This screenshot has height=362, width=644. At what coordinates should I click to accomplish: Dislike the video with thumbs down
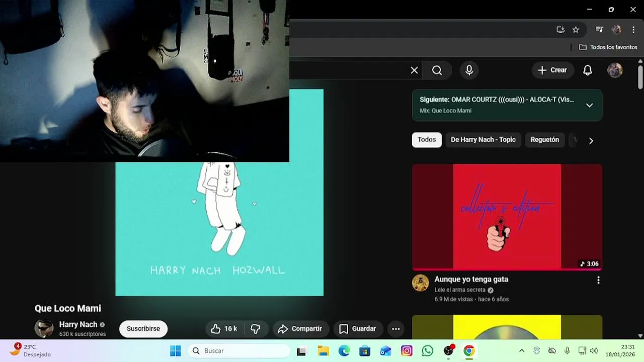(256, 329)
